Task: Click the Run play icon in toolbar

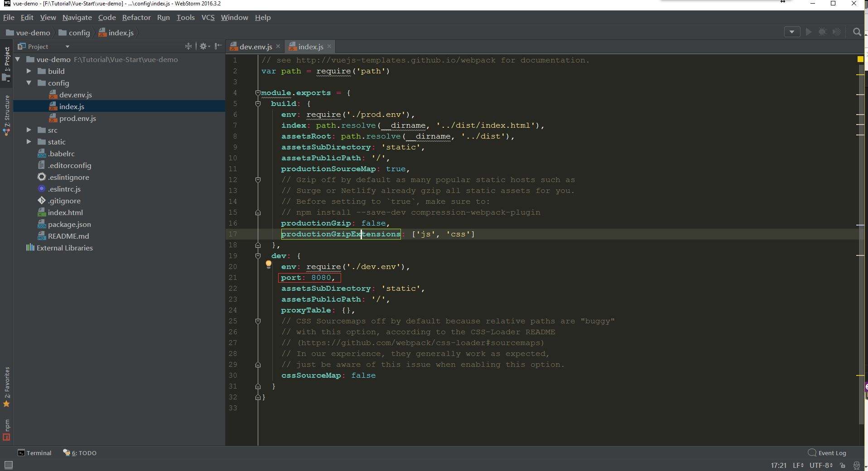Action: coord(809,32)
